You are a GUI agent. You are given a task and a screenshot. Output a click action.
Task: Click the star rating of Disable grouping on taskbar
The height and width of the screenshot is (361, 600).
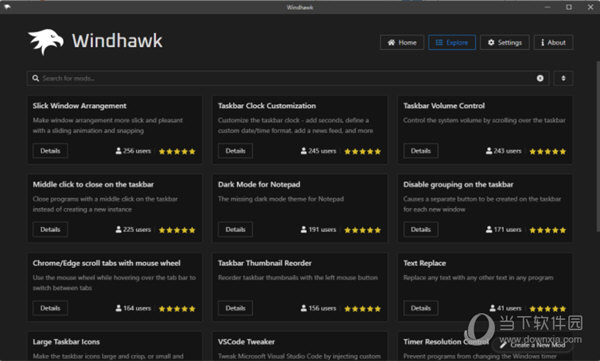coord(548,230)
